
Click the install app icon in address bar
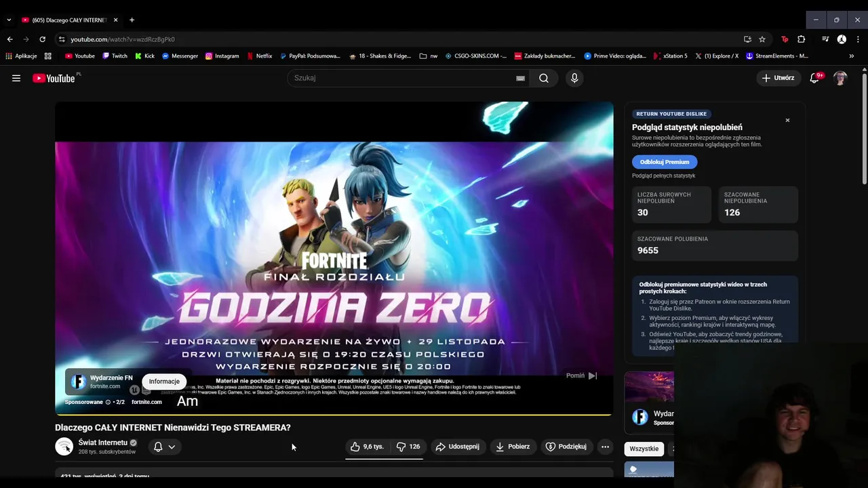click(747, 39)
